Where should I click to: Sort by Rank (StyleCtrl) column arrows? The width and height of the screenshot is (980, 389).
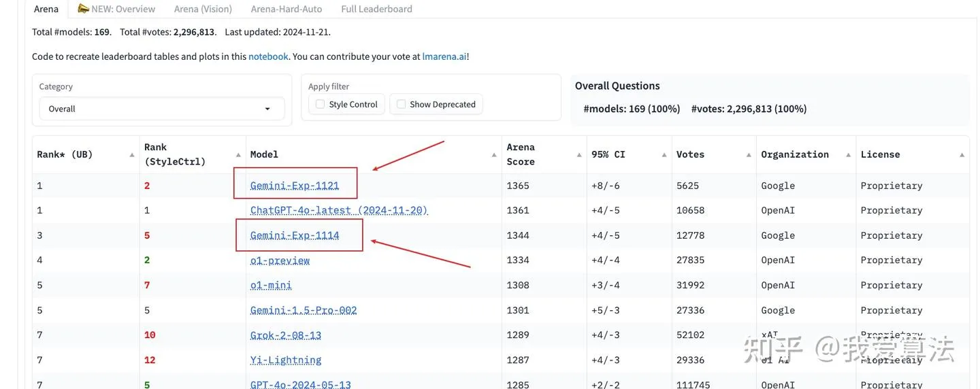click(238, 155)
